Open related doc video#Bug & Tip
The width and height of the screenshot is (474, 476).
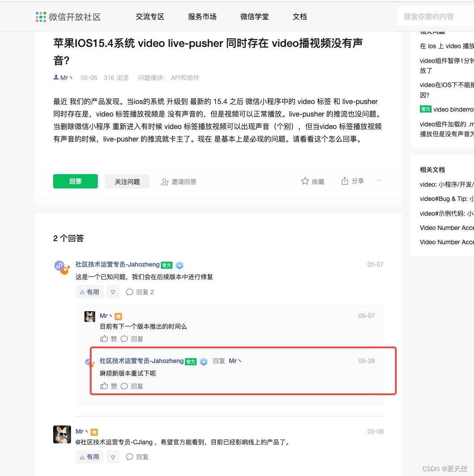(x=447, y=199)
